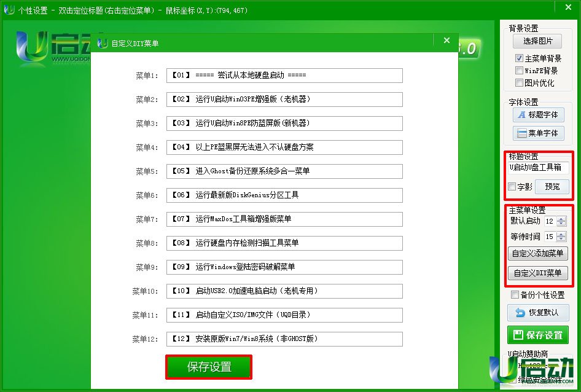Decrease the 等待时间 value with the down arrow

tap(561, 239)
